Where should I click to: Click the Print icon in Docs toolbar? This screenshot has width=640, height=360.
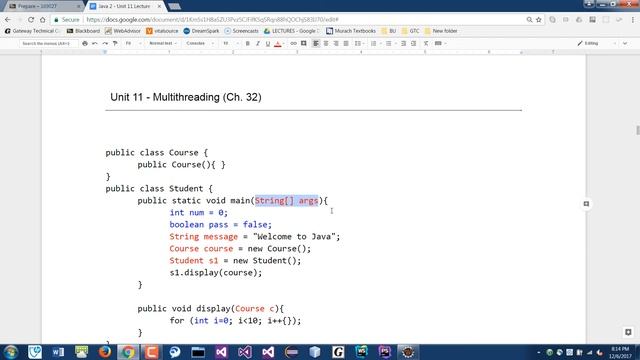coord(85,43)
